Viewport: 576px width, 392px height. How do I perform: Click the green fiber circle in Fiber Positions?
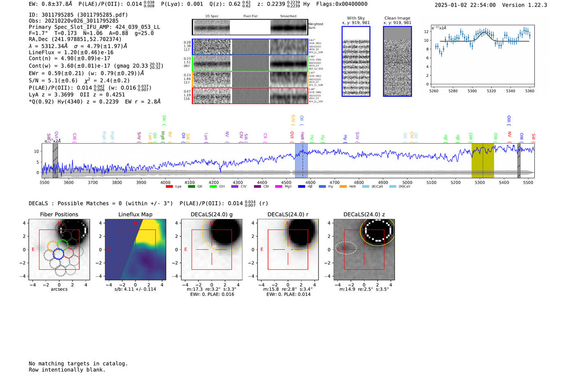click(x=63, y=244)
